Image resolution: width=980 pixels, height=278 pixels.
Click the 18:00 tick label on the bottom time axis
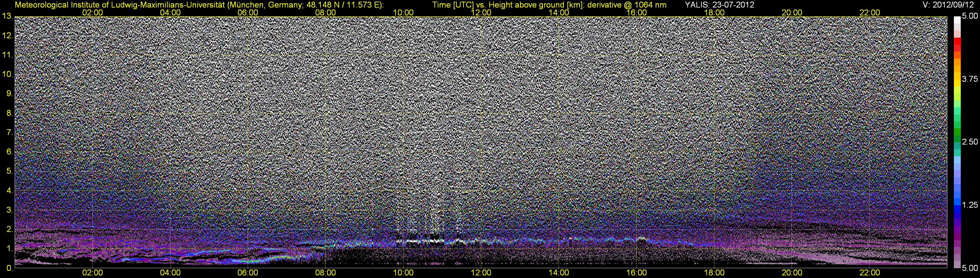(x=714, y=273)
